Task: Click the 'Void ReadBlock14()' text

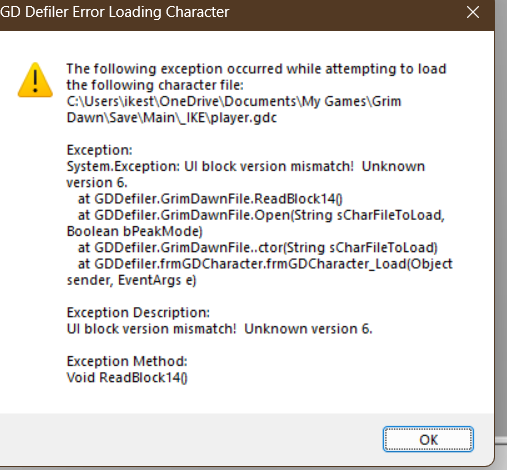Action: (127, 378)
